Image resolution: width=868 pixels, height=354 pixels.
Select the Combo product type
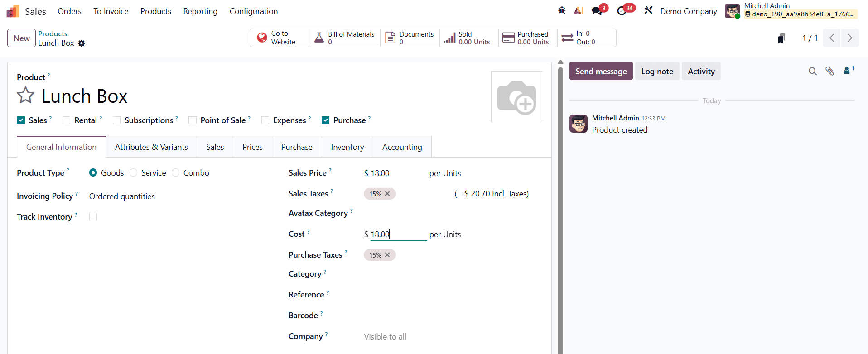click(176, 172)
